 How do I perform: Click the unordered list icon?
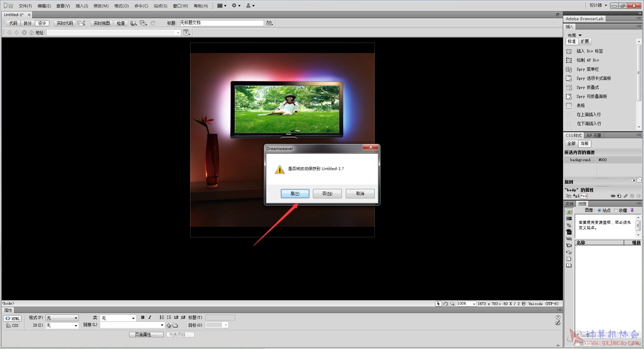[162, 317]
